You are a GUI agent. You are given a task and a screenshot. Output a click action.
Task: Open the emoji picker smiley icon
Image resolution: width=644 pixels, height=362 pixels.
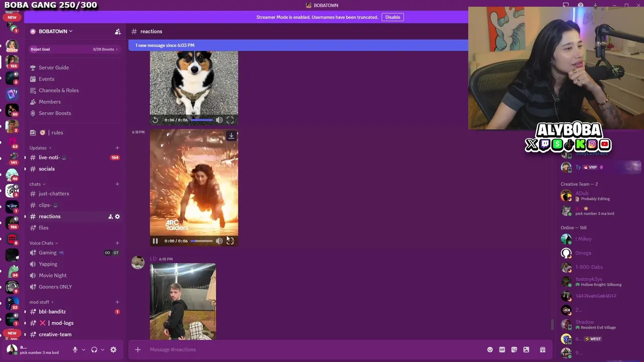coord(490,350)
